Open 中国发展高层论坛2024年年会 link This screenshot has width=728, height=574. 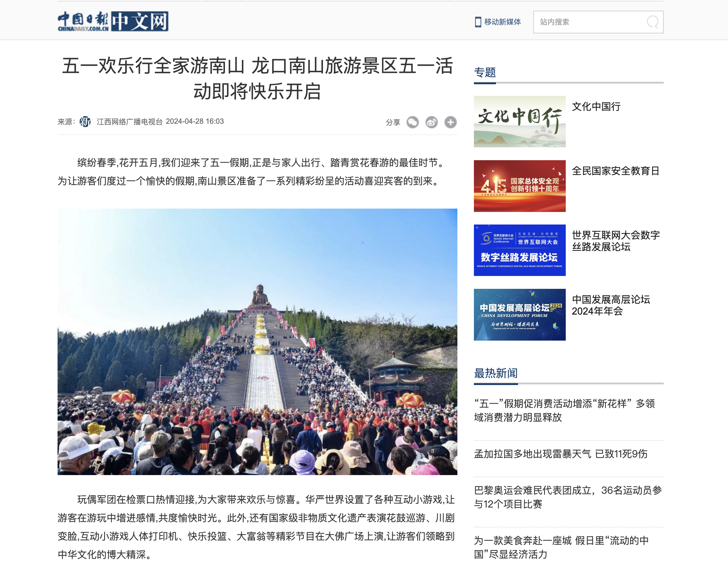pyautogui.click(x=611, y=305)
